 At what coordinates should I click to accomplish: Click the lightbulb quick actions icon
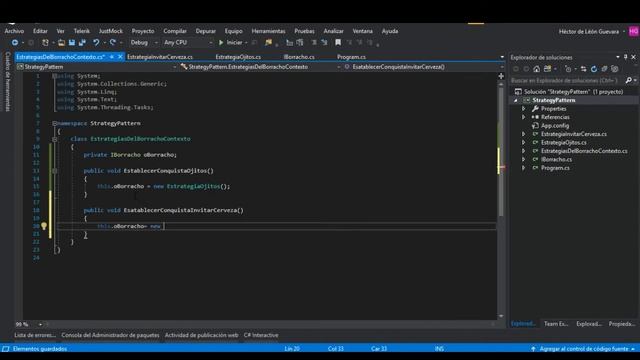44,226
